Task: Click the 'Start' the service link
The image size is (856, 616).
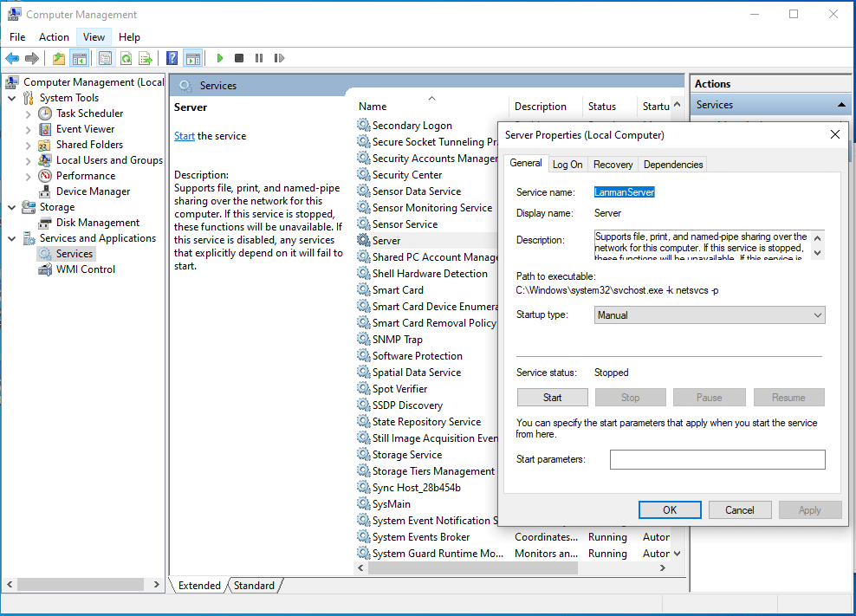Action: tap(185, 136)
